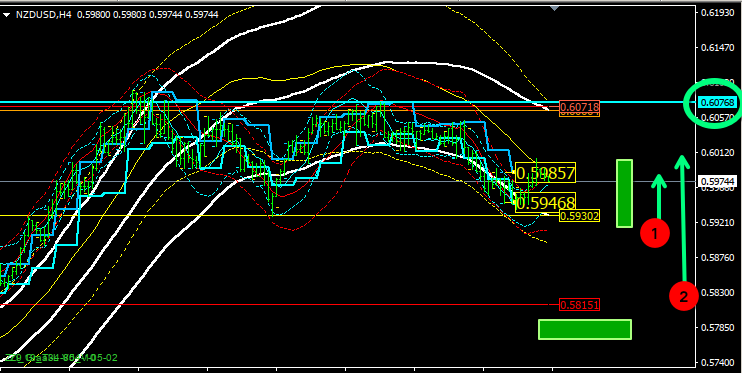Click the yellow-boxed 0.59468 price label
This screenshot has width=742, height=373.
[545, 203]
